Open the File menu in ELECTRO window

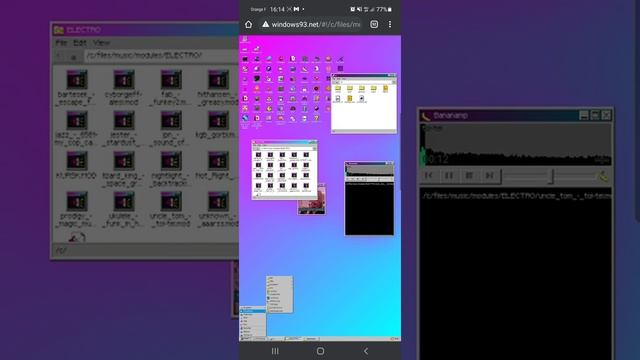(61, 42)
